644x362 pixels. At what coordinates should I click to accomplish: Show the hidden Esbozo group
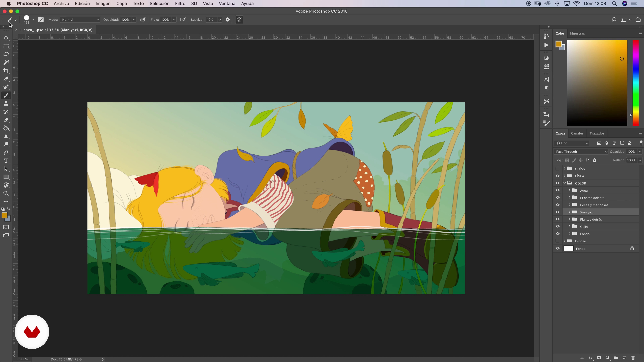tap(557, 241)
